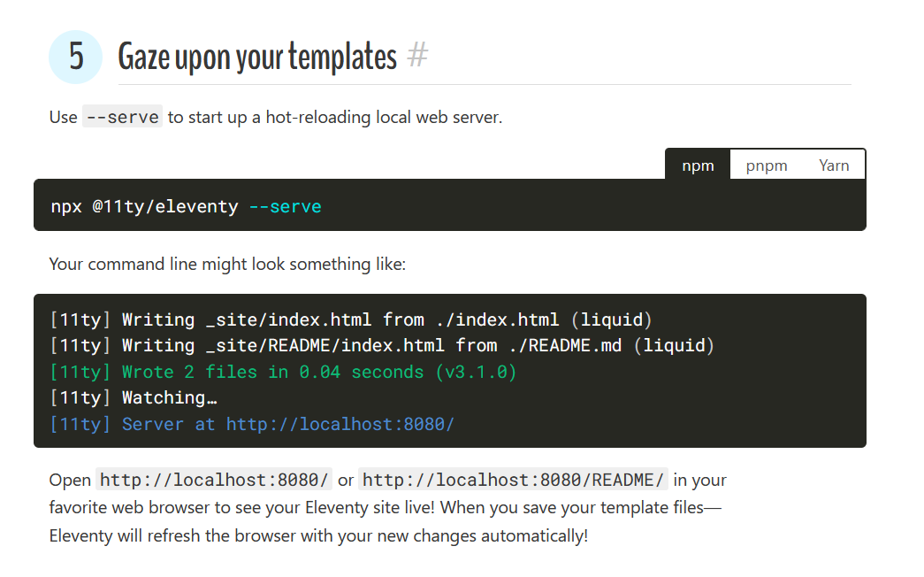Click the green 'Wrote 2 files' line

pyautogui.click(x=284, y=372)
